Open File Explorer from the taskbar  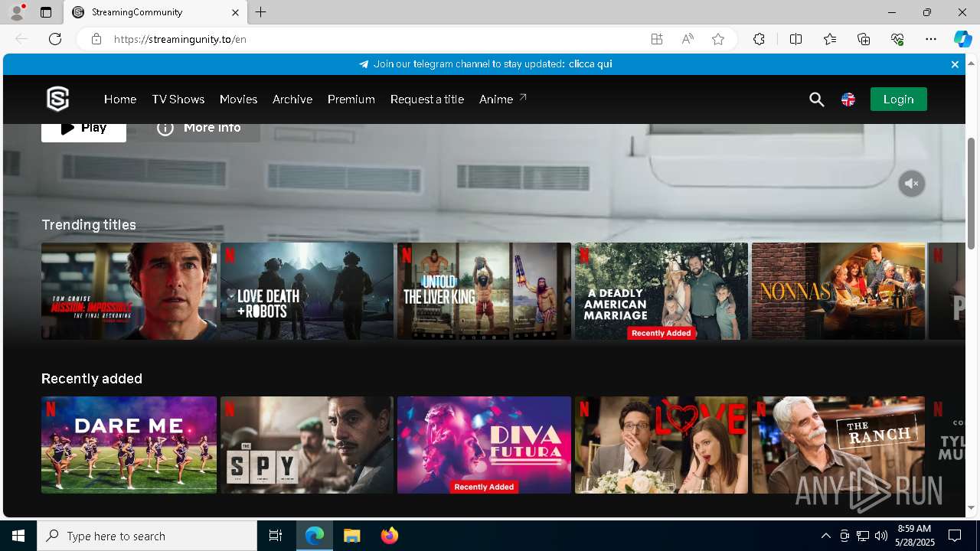351,536
